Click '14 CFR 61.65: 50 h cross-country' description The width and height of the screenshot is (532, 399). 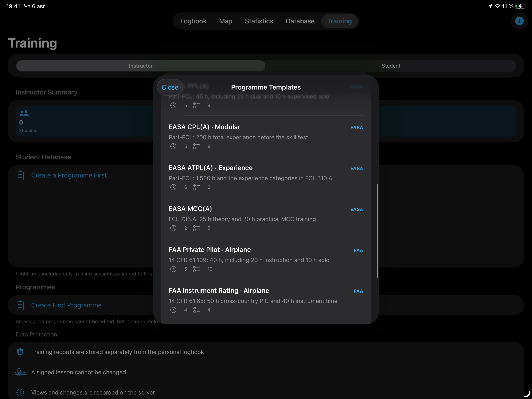(x=253, y=301)
